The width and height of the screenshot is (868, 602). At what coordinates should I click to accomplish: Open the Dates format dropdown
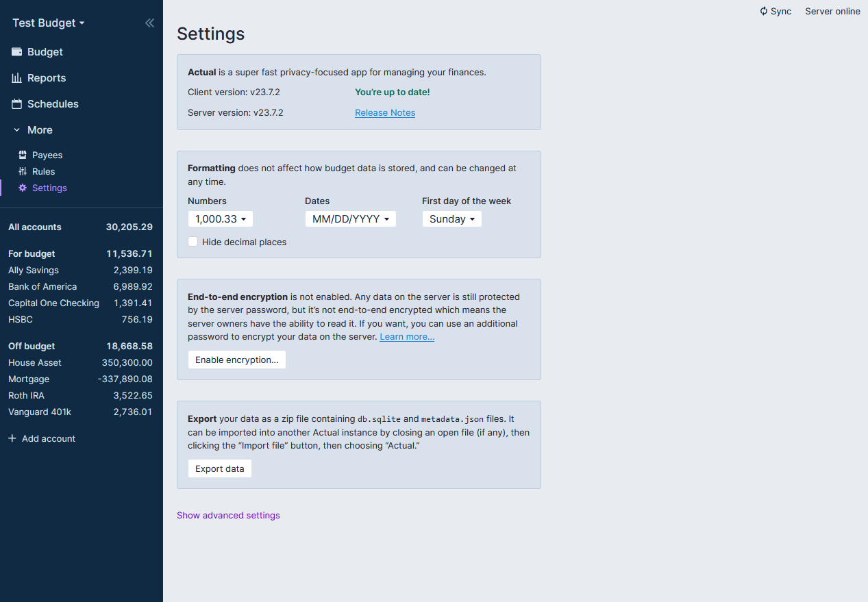(x=350, y=219)
